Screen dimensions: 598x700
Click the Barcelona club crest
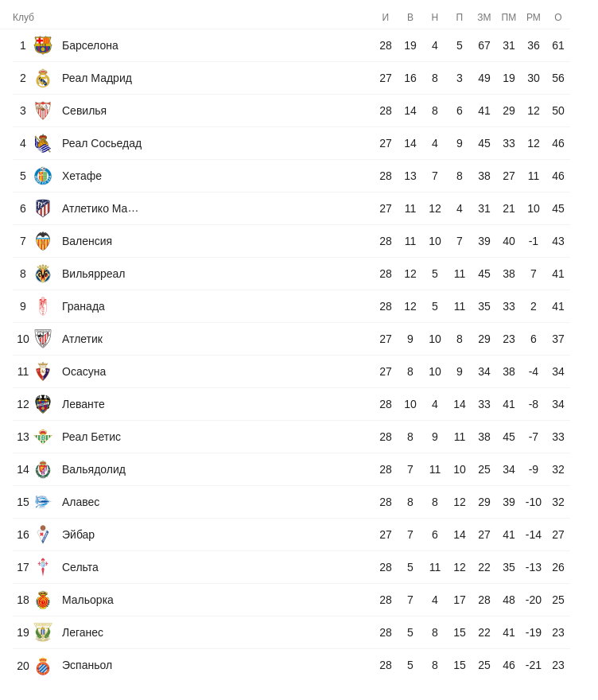tap(43, 45)
